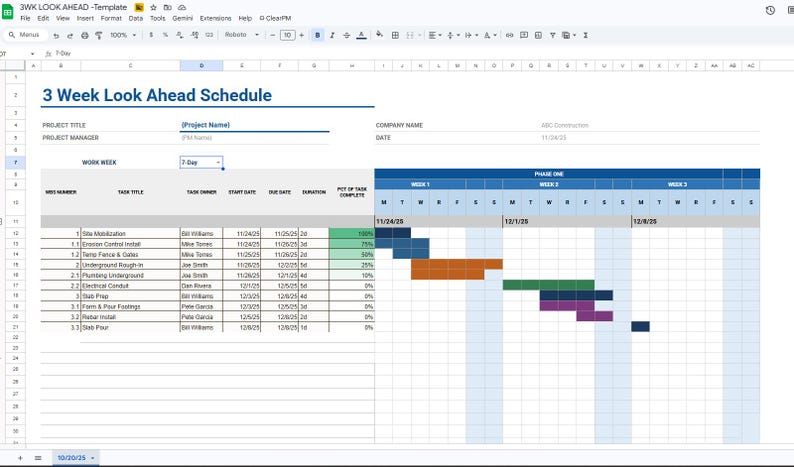Apply percent format icon
This screenshot has height=467, width=794.
(165, 35)
